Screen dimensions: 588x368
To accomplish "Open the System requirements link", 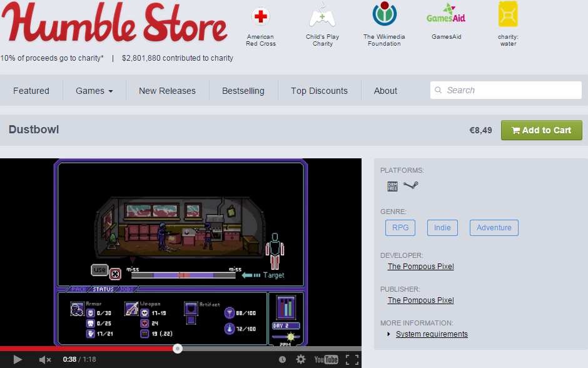I will point(432,334).
